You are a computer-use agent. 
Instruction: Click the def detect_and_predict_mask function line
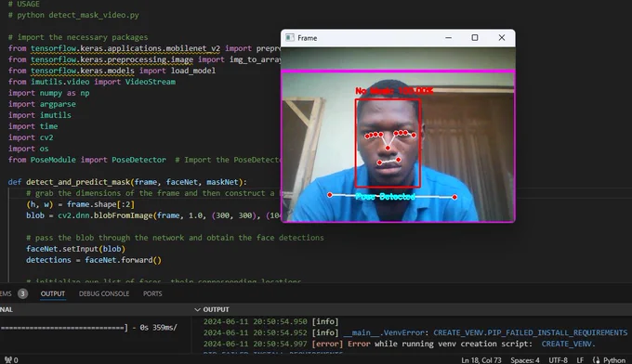[x=127, y=182]
